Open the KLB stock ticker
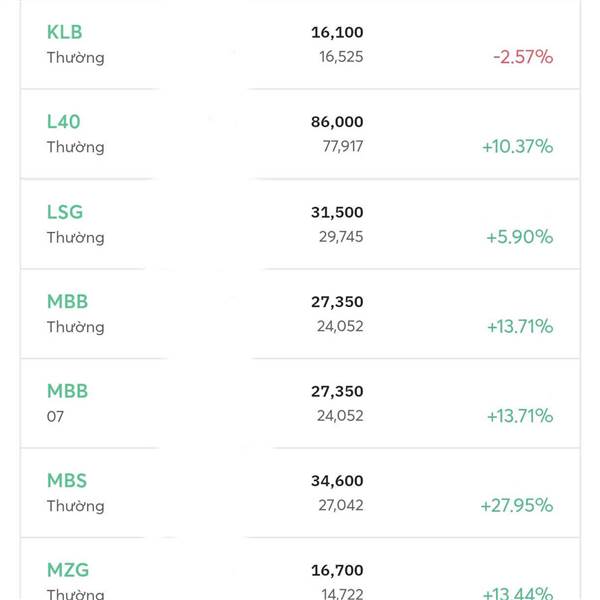This screenshot has height=600, width=600. [64, 32]
